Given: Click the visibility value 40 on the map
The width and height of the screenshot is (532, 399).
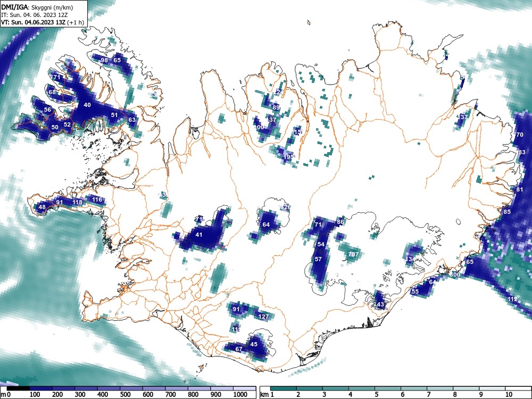Looking at the screenshot, I should pos(87,105).
